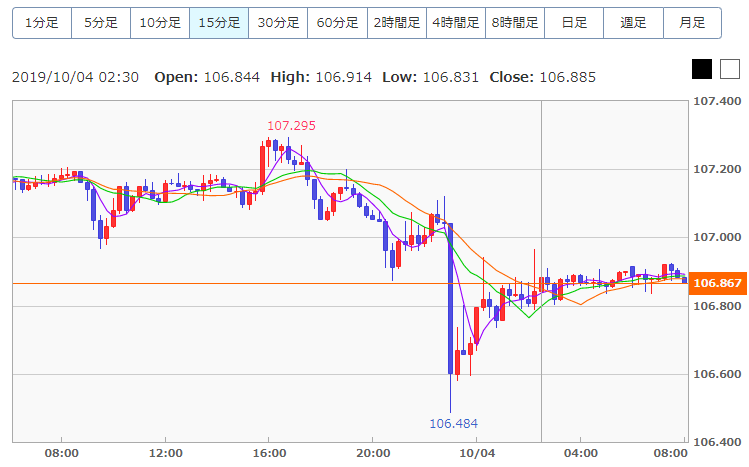Click the 20:00 time axis label
749x467 pixels.
[373, 453]
